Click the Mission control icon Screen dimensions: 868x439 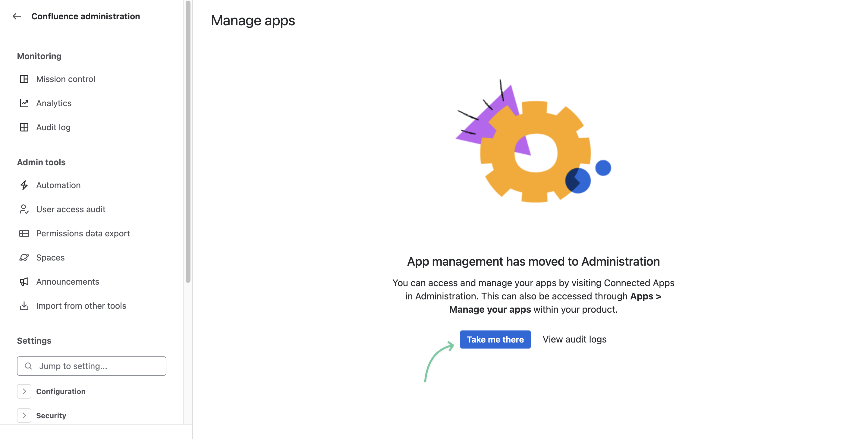point(24,79)
